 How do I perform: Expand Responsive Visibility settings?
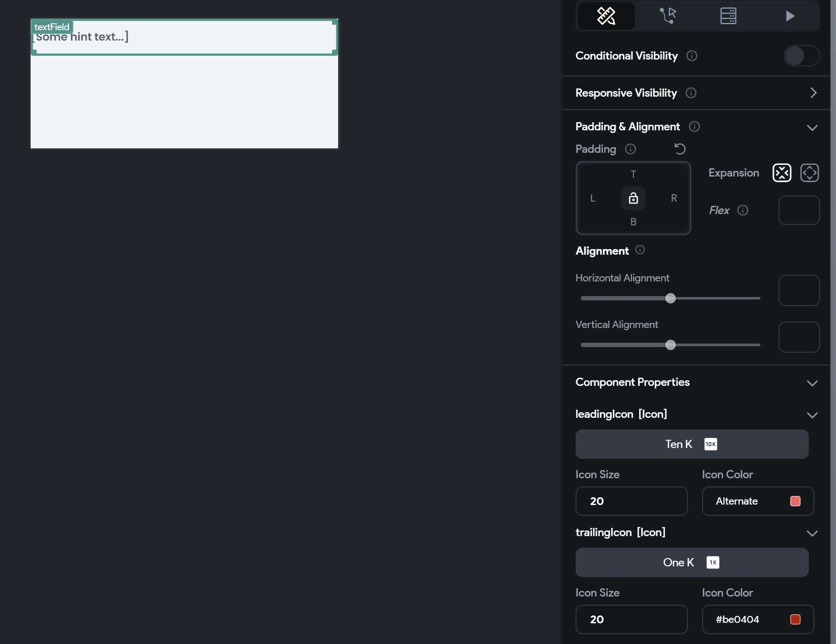click(x=814, y=93)
